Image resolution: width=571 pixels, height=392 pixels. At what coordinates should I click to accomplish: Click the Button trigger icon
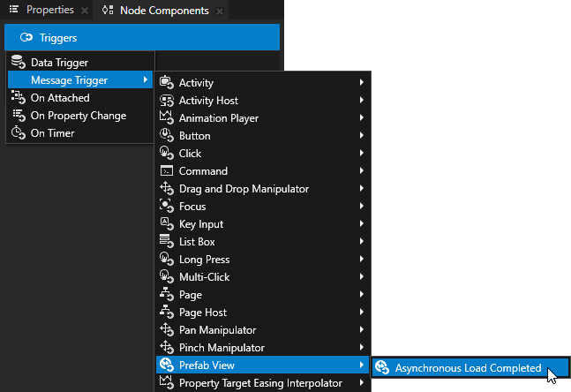tap(167, 136)
